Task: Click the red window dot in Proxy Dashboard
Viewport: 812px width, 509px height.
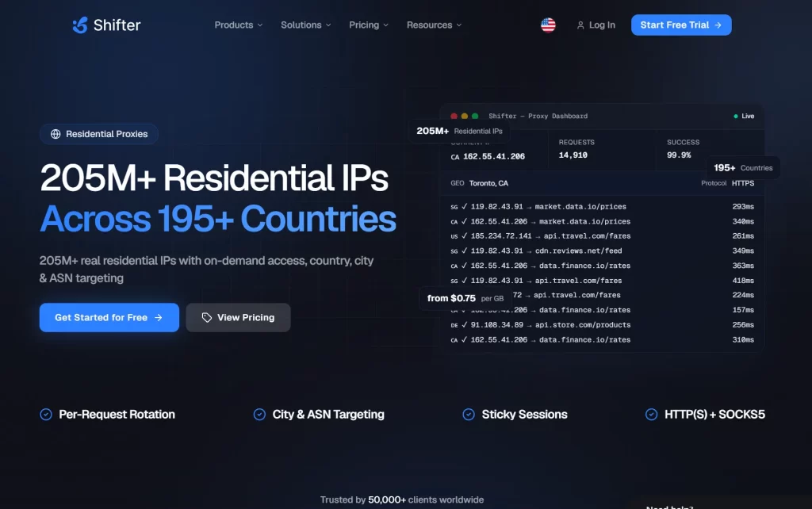Action: tap(454, 116)
